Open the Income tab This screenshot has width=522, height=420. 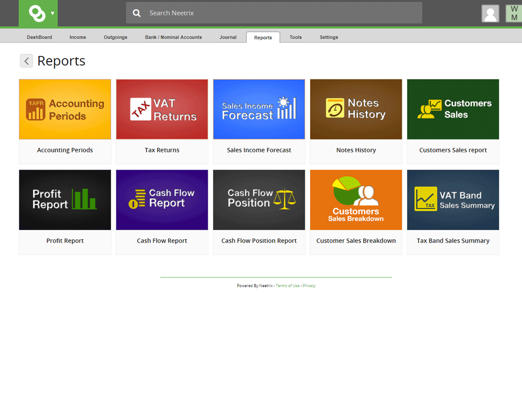[x=78, y=37]
